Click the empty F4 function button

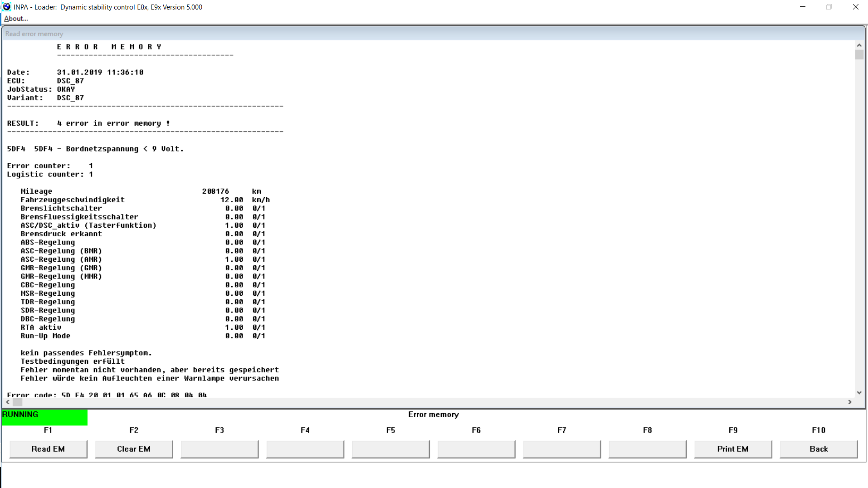point(305,449)
